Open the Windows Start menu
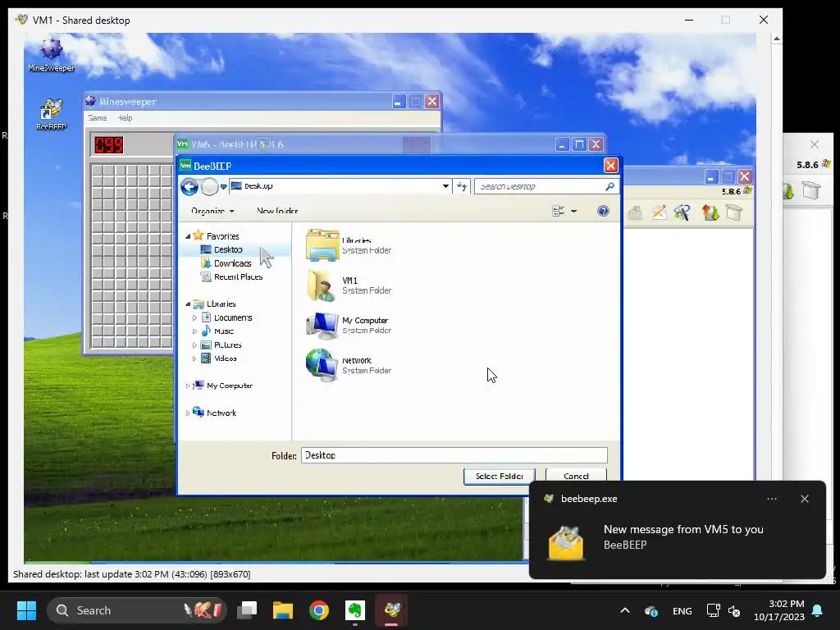The height and width of the screenshot is (630, 840). [26, 610]
